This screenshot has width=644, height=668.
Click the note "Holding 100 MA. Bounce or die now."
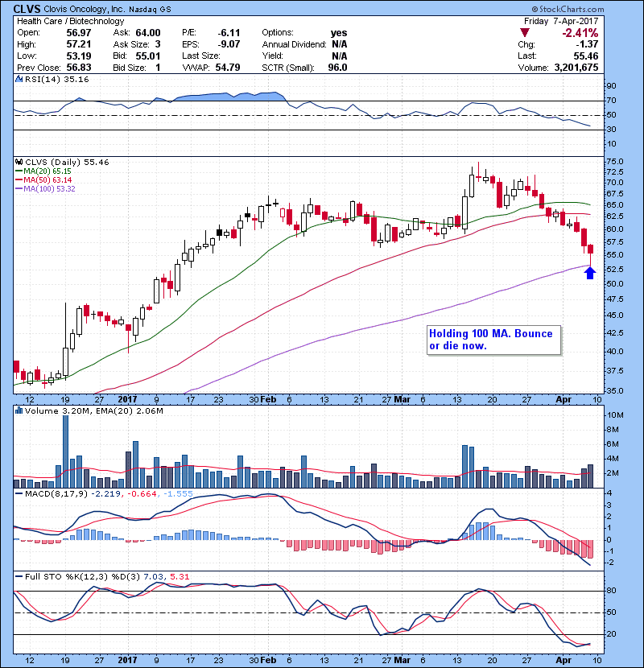click(x=493, y=340)
